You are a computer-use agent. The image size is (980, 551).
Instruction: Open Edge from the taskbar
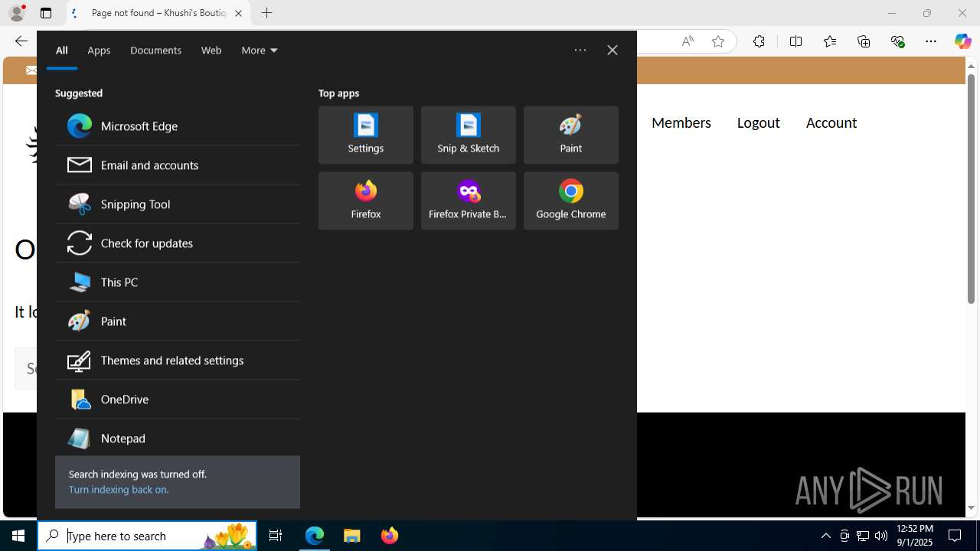pyautogui.click(x=315, y=536)
